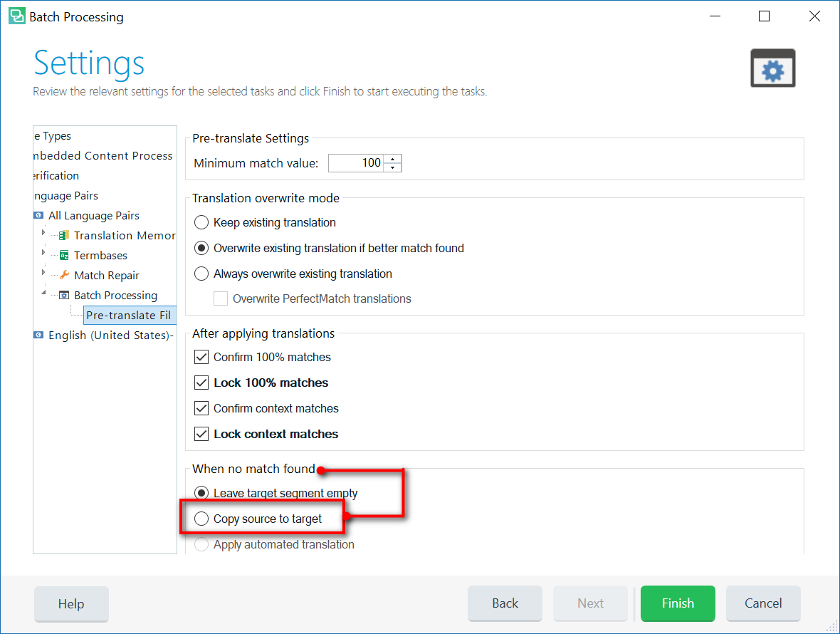Screen dimensions: 840x634
Task: Click the Help button
Action: [x=71, y=604]
